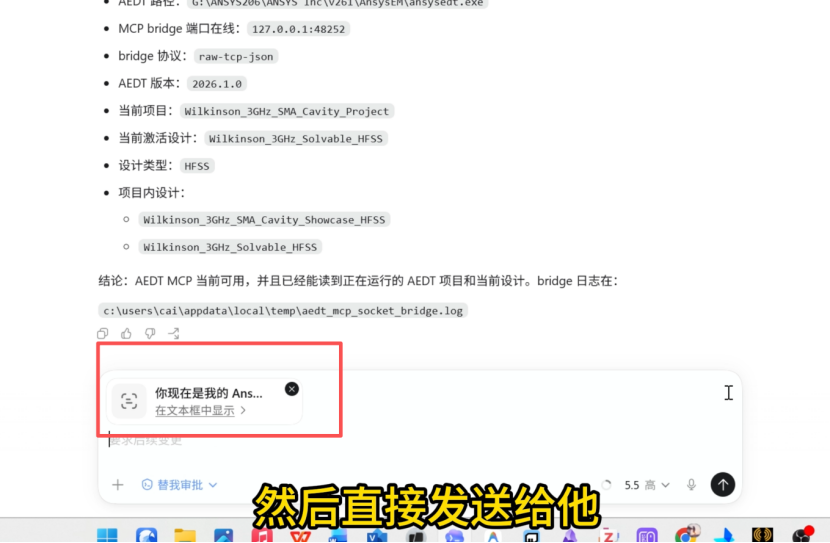Click 'Wilkinson_3GHz_SMA_Cavity_Project' chip
The width and height of the screenshot is (830, 543).
click(286, 111)
